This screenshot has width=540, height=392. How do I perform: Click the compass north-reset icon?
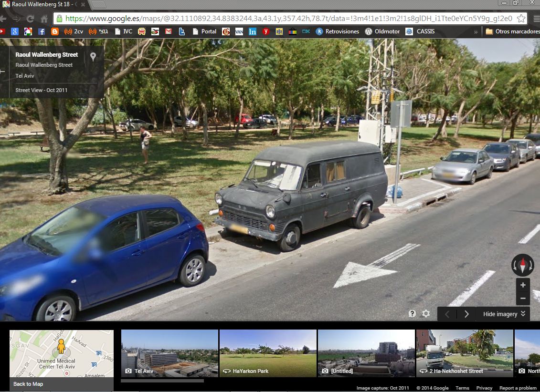click(522, 265)
